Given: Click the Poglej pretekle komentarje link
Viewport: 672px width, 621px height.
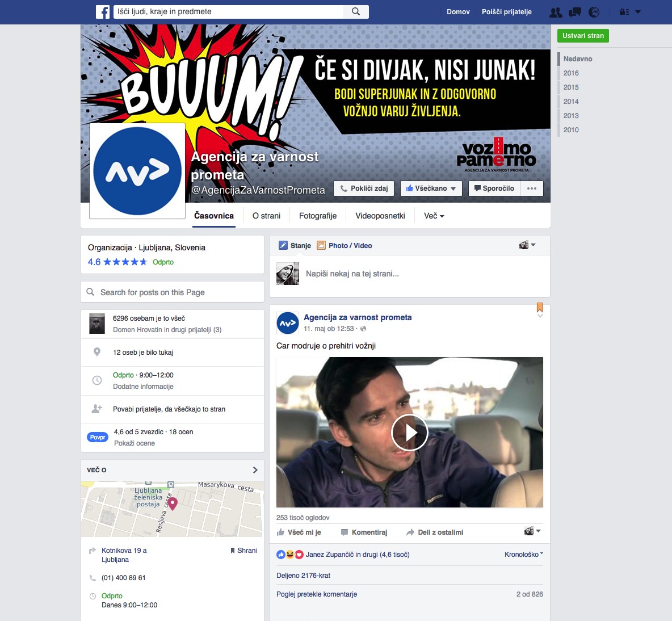Looking at the screenshot, I should (x=317, y=594).
